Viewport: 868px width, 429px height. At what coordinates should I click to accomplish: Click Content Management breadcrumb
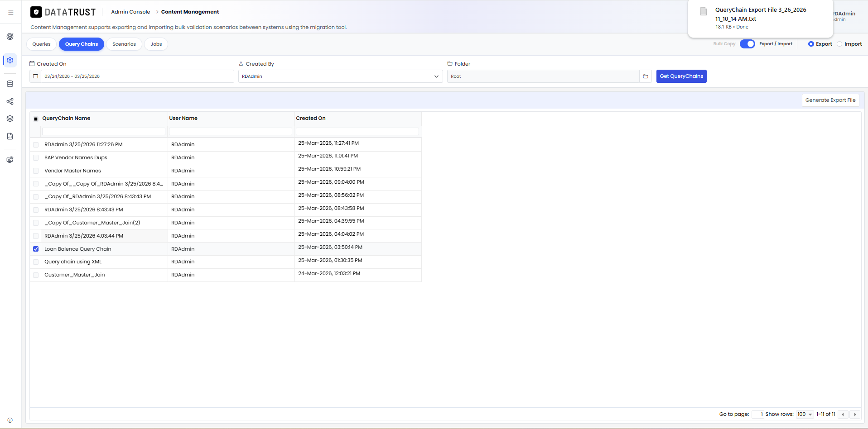[x=190, y=12]
